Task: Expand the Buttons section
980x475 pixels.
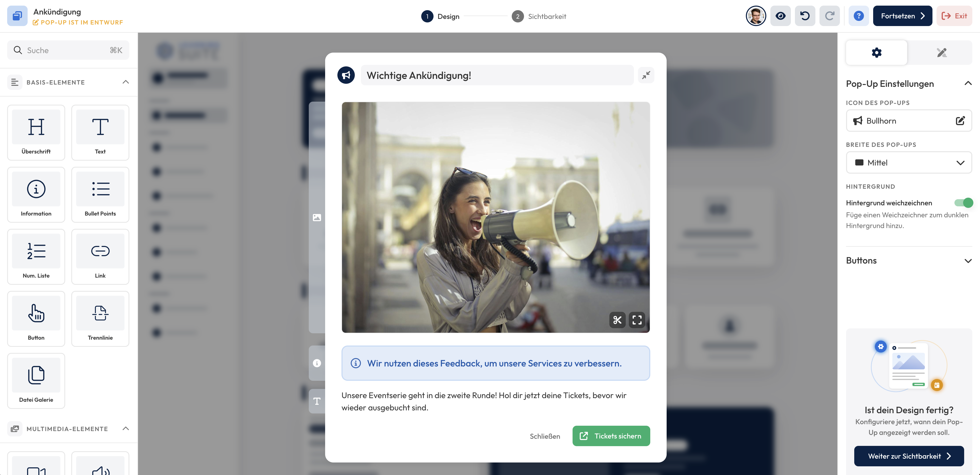Action: point(968,261)
